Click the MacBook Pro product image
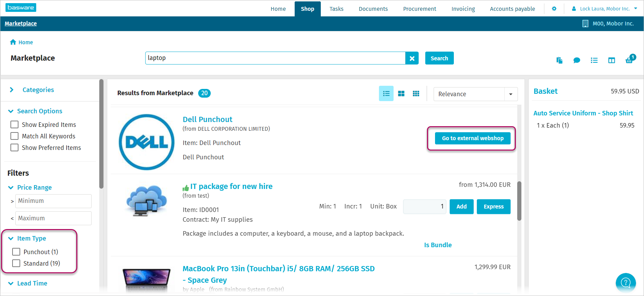This screenshot has width=644, height=296. (147, 280)
